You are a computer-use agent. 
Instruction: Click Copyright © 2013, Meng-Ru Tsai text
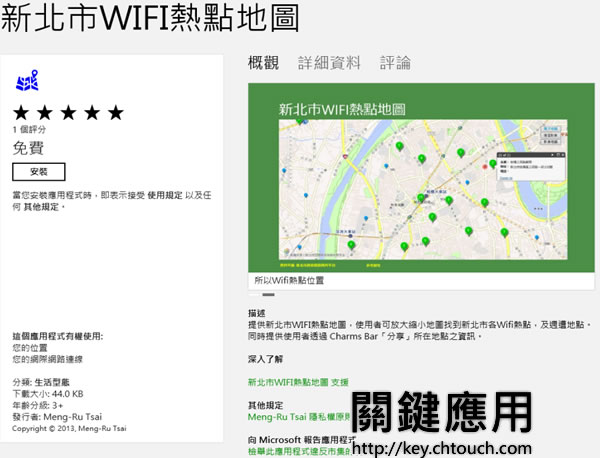point(69,429)
